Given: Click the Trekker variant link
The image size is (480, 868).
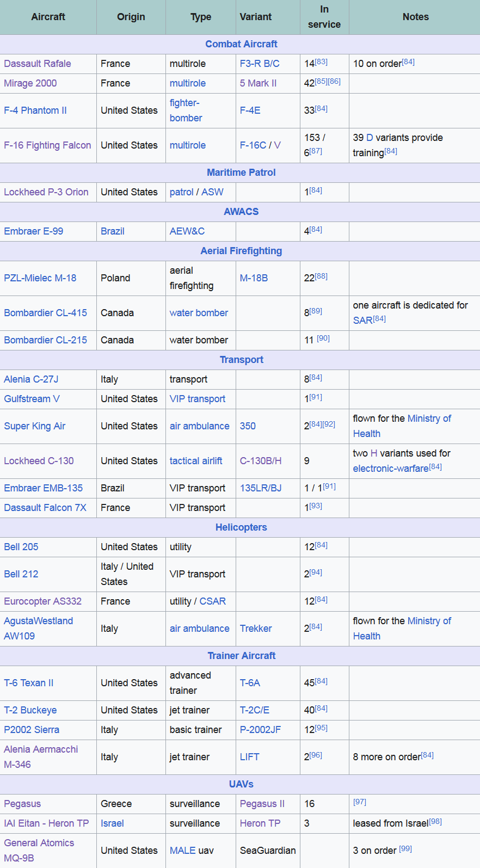Looking at the screenshot, I should 256,629.
